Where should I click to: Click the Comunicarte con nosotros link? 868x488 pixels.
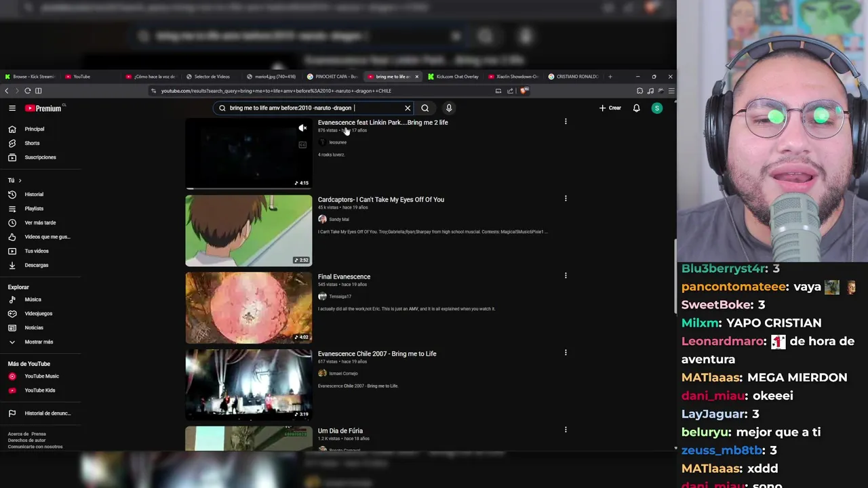pyautogui.click(x=35, y=447)
